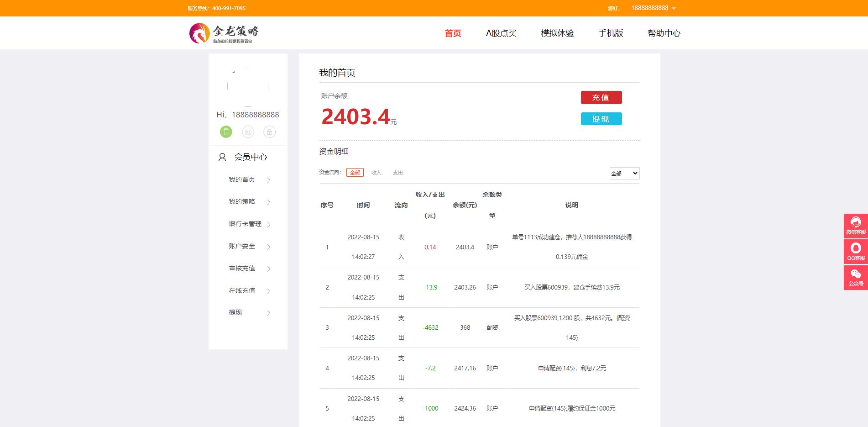Screen dimensions: 868x427
Task: Click the 公众号 official account icon
Action: pos(855,277)
